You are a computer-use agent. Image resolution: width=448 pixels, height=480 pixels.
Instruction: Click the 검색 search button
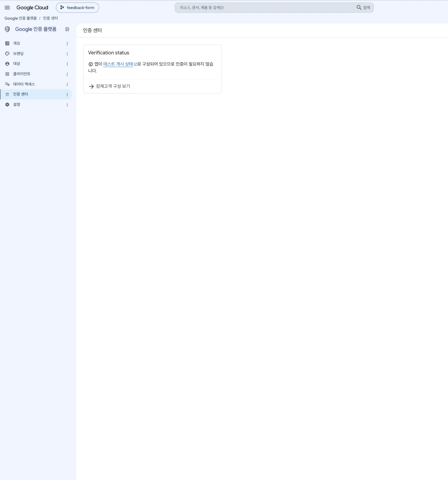click(x=363, y=8)
